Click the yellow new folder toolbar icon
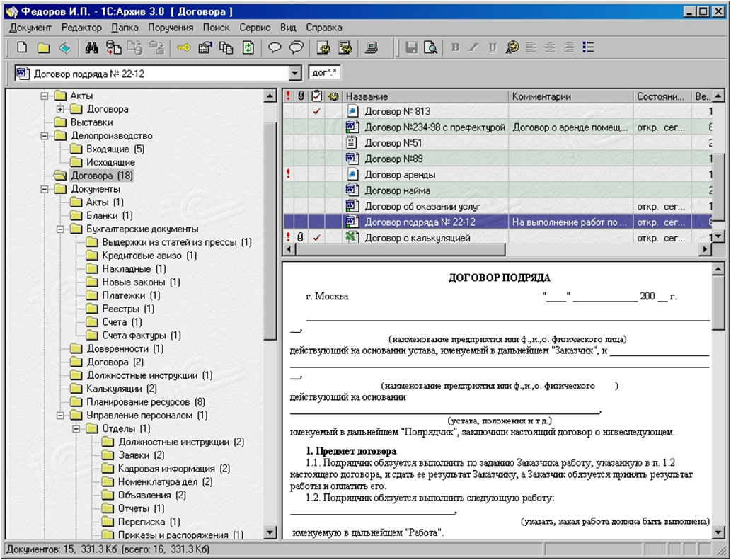This screenshot has width=731, height=560. [43, 47]
